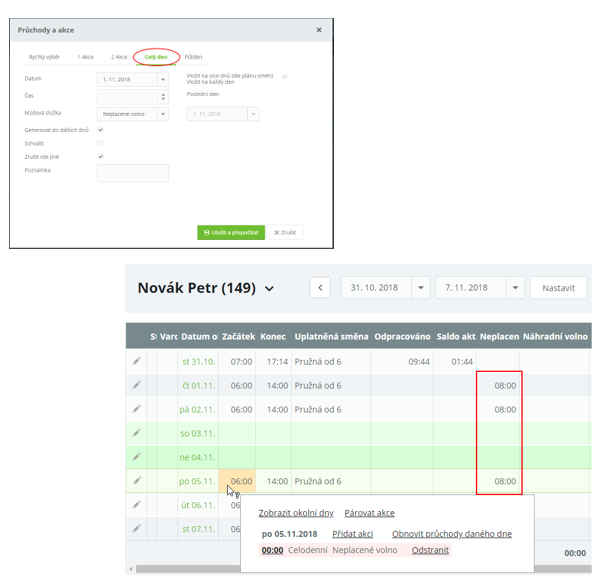Viewport: 600px width, 577px height.
Task: Toggle the Generovat do dalších dnů checkbox
Action: coord(101,130)
